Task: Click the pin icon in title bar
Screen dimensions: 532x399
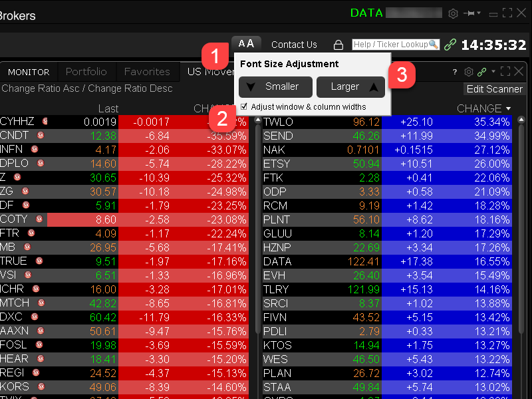Action: tap(471, 13)
